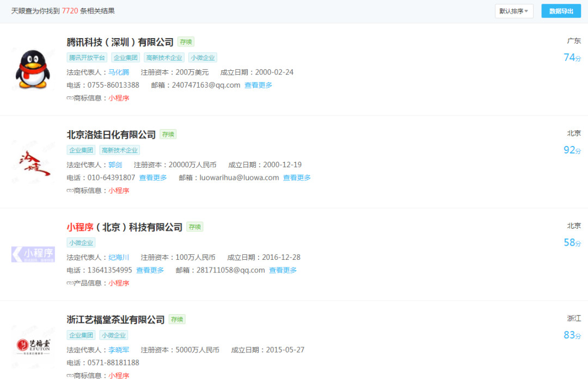
Task: Click the 83分 score for 浙江艺福堂
Action: click(572, 335)
